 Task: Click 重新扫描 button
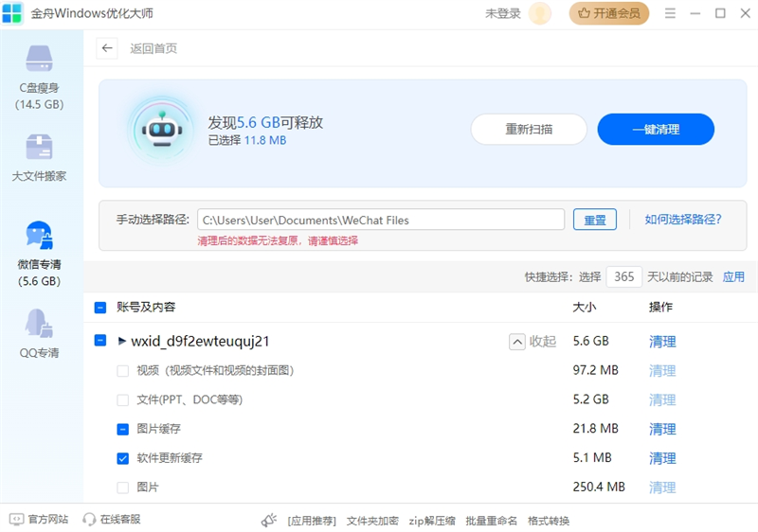point(529,130)
